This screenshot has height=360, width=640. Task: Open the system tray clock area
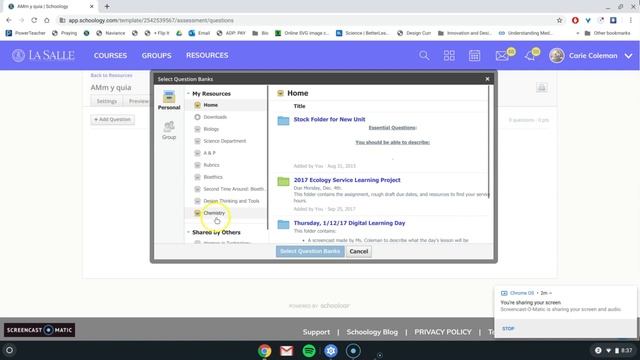(x=614, y=350)
